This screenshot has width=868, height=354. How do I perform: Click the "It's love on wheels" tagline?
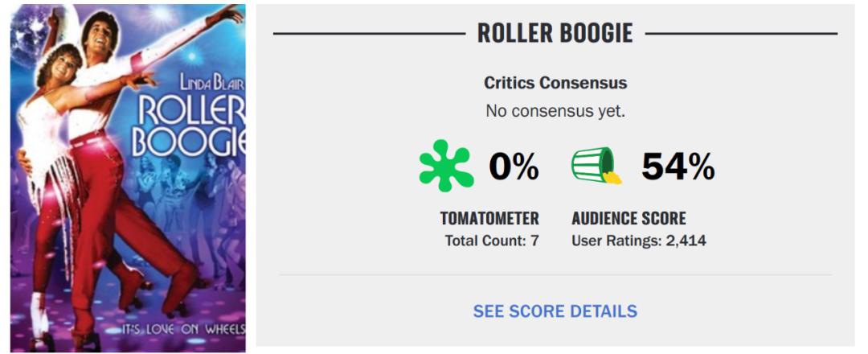(183, 330)
